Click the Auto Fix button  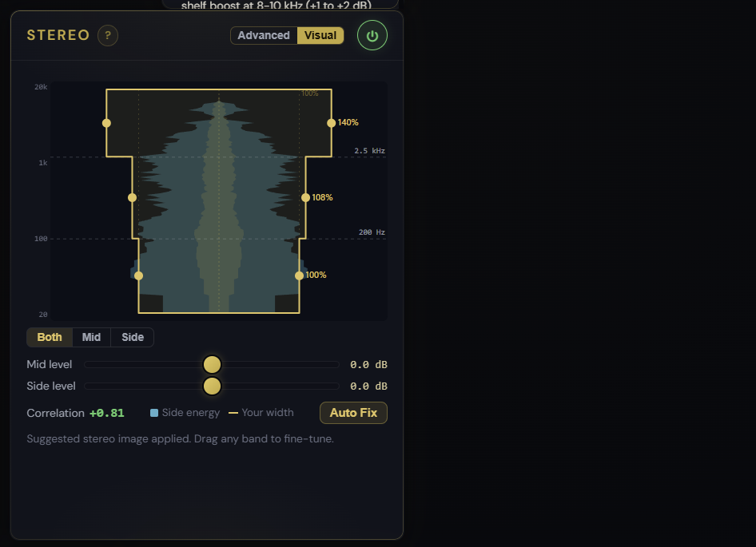point(353,413)
